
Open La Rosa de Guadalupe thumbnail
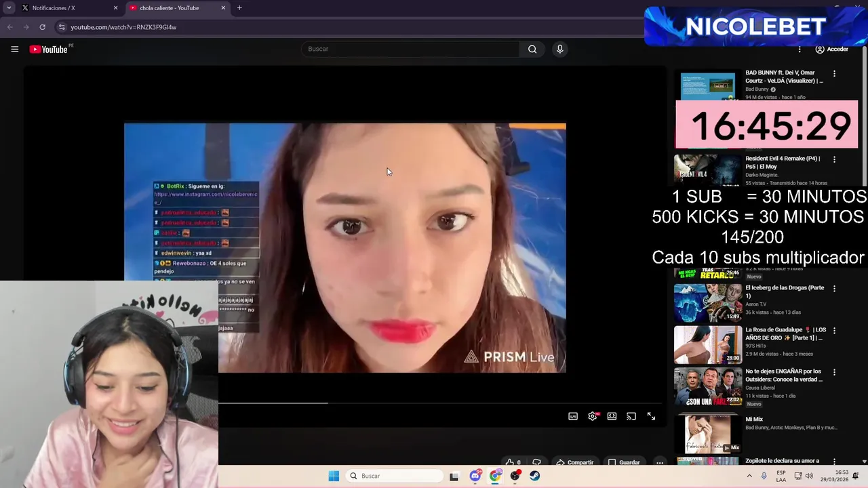click(708, 344)
